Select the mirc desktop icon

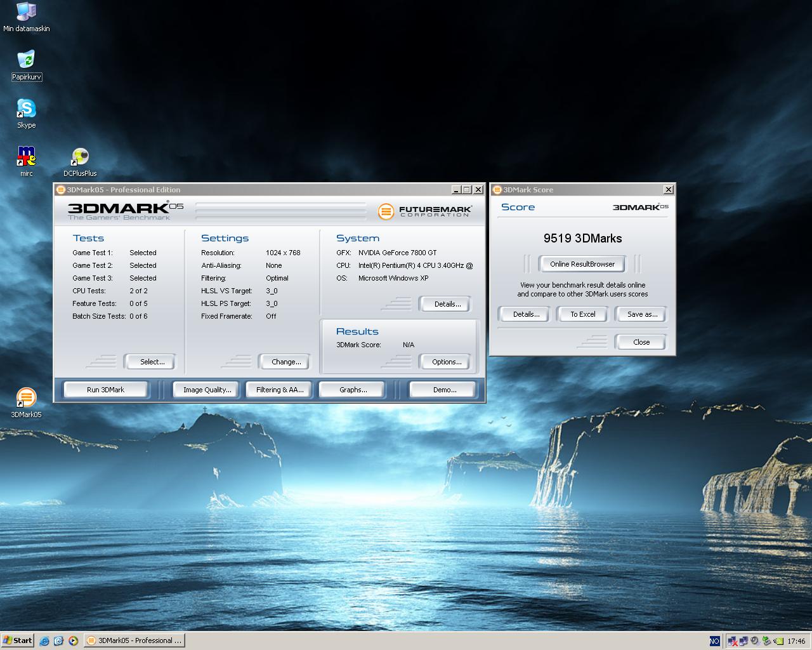tap(26, 157)
